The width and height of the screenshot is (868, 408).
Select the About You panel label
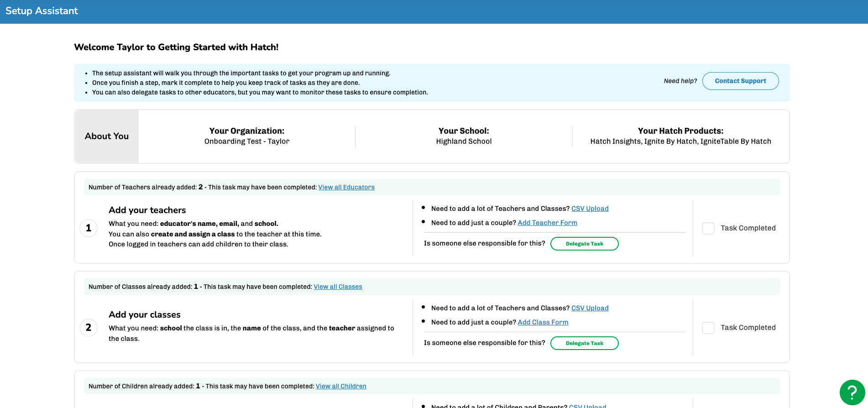click(x=107, y=136)
